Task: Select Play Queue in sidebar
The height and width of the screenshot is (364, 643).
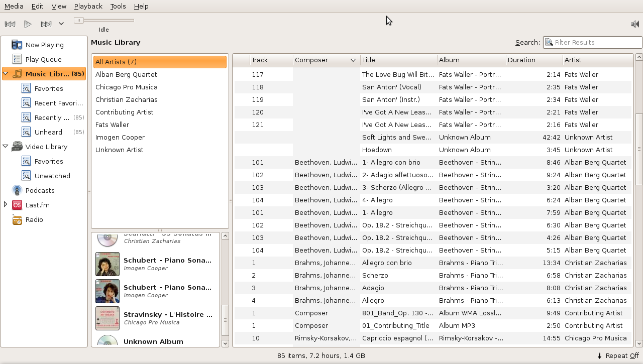Action: 43,59
